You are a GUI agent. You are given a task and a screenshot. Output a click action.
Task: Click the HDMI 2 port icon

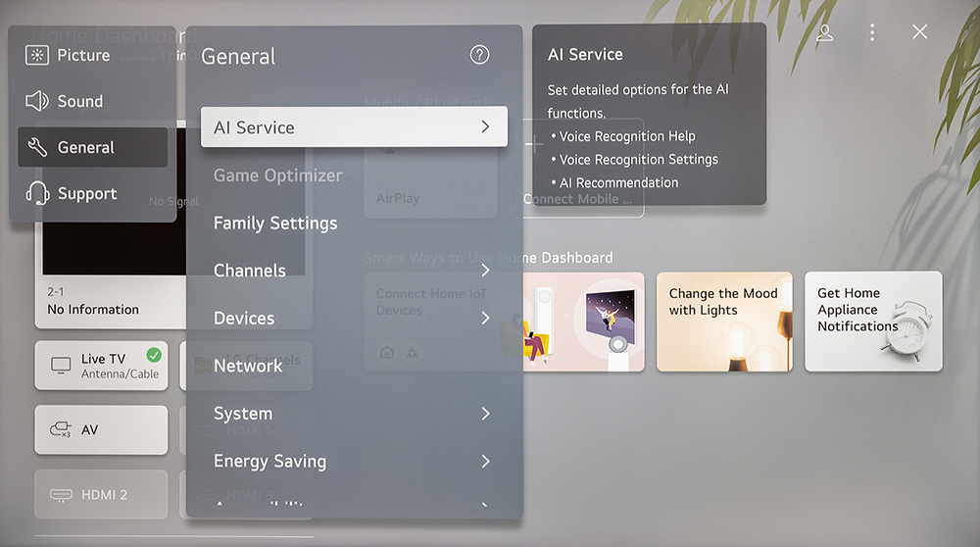(61, 495)
